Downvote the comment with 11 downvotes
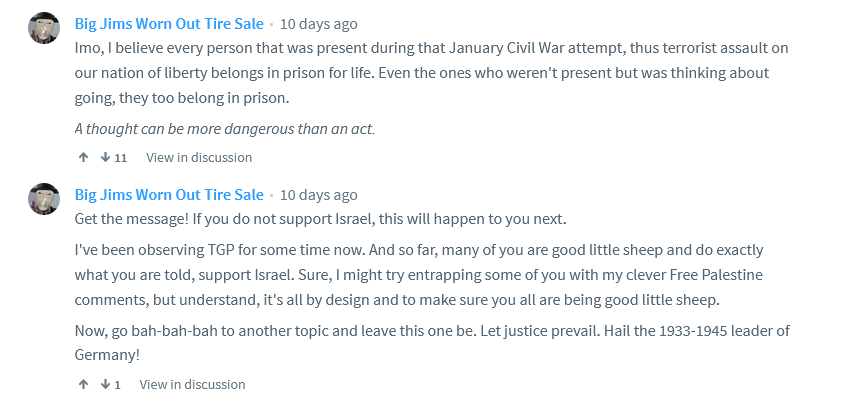 [105, 158]
